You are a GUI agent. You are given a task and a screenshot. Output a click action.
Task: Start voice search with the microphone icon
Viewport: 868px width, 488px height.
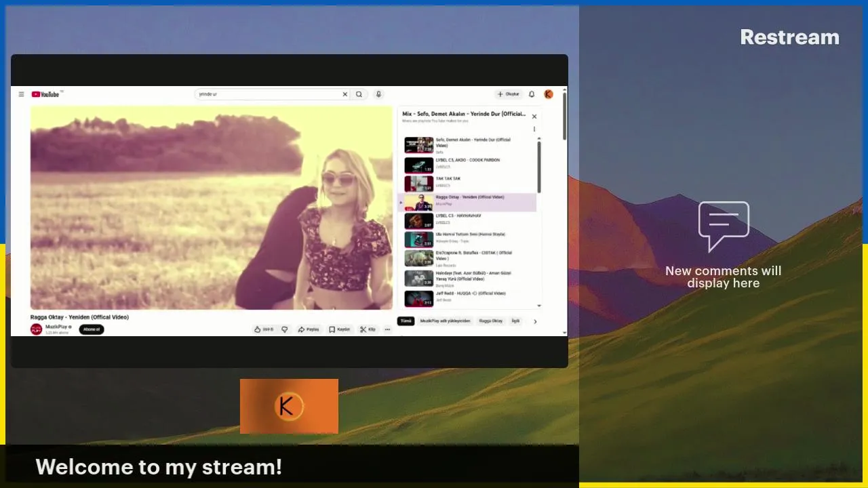tap(378, 94)
